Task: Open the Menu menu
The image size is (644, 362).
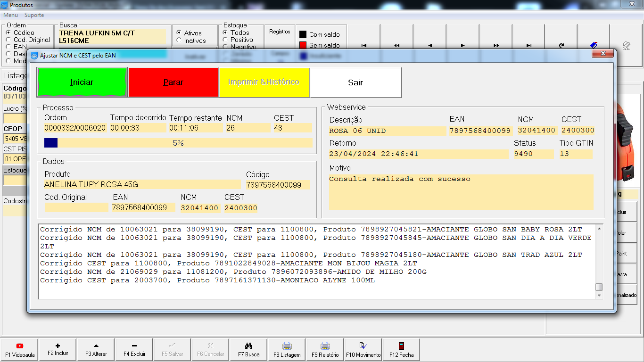Action: (x=10, y=15)
